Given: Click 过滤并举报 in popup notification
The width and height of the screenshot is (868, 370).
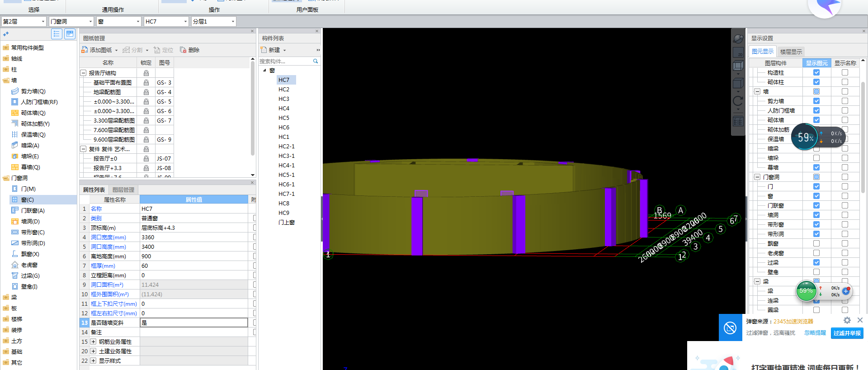Looking at the screenshot, I should pos(847,333).
